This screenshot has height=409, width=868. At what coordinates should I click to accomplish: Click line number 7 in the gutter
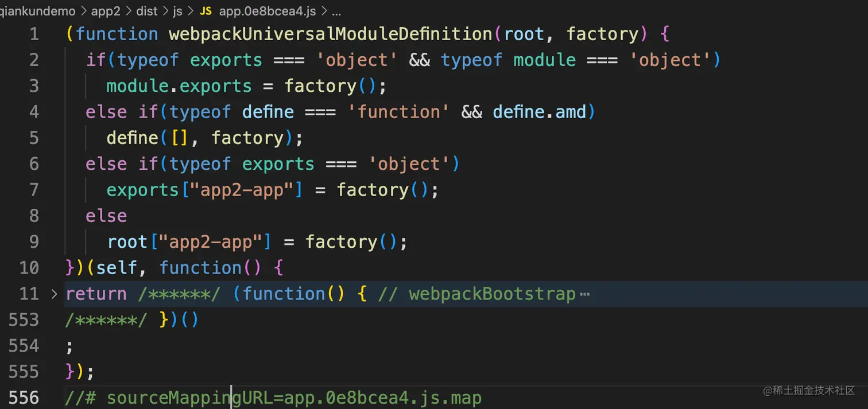34,190
